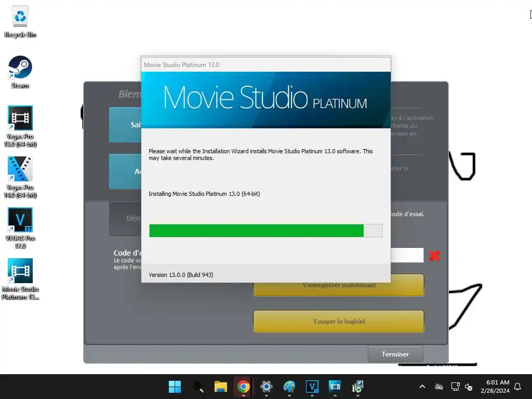Switch to the installer setup taskbar icon
Viewport: 532px width, 399px height.
click(358, 387)
